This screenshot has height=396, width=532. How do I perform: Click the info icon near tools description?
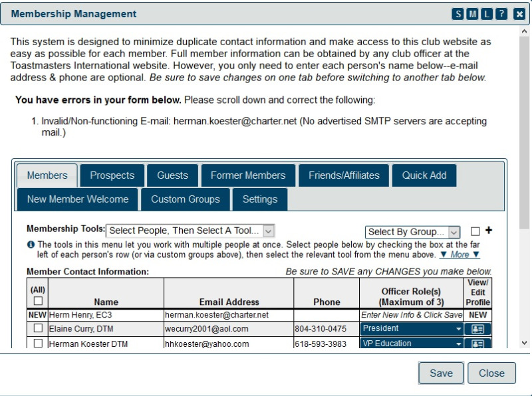tap(31, 245)
